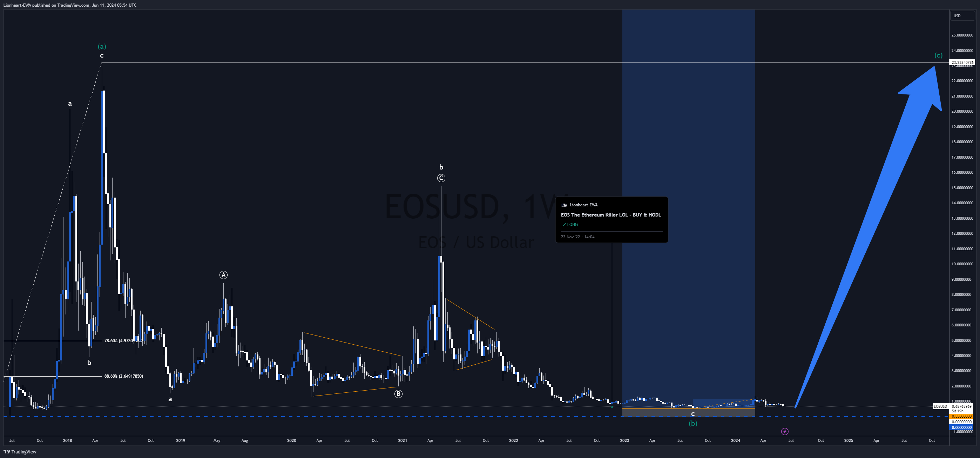The height and width of the screenshot is (458, 980).
Task: Click the May label on the time axis
Action: click(217, 440)
